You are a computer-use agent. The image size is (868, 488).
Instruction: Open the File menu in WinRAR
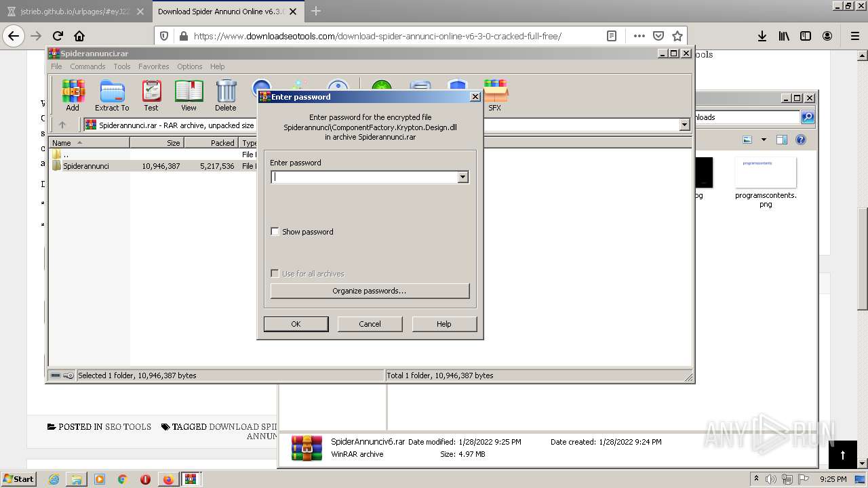[56, 66]
